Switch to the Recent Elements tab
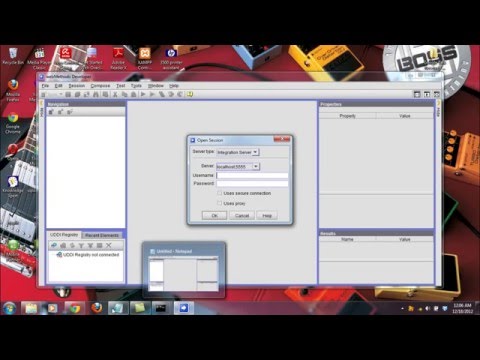 (102, 235)
